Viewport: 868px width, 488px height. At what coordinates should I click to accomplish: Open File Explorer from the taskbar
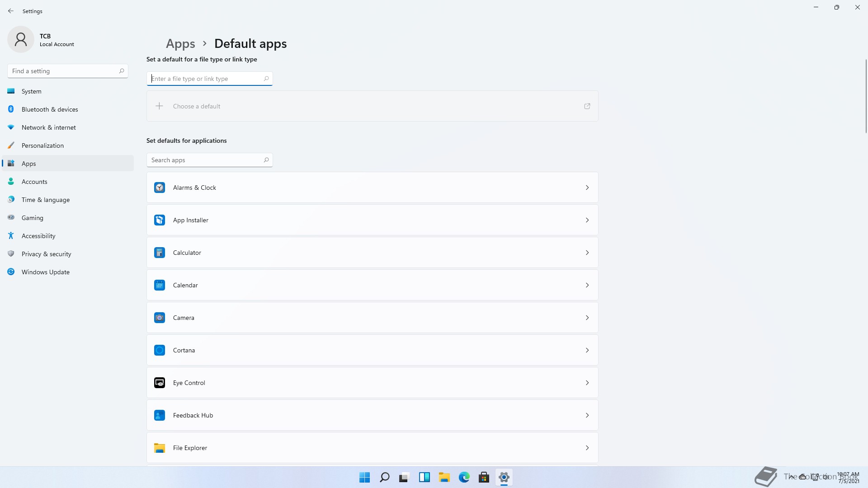[x=444, y=477]
